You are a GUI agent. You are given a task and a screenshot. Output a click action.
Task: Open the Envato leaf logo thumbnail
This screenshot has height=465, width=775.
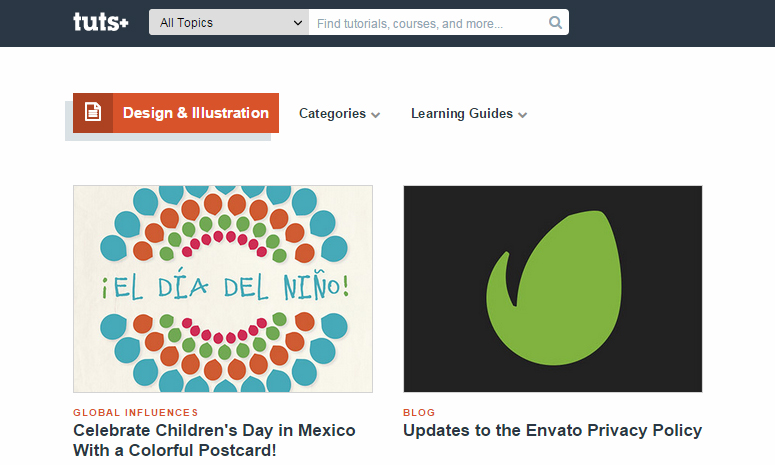point(553,289)
